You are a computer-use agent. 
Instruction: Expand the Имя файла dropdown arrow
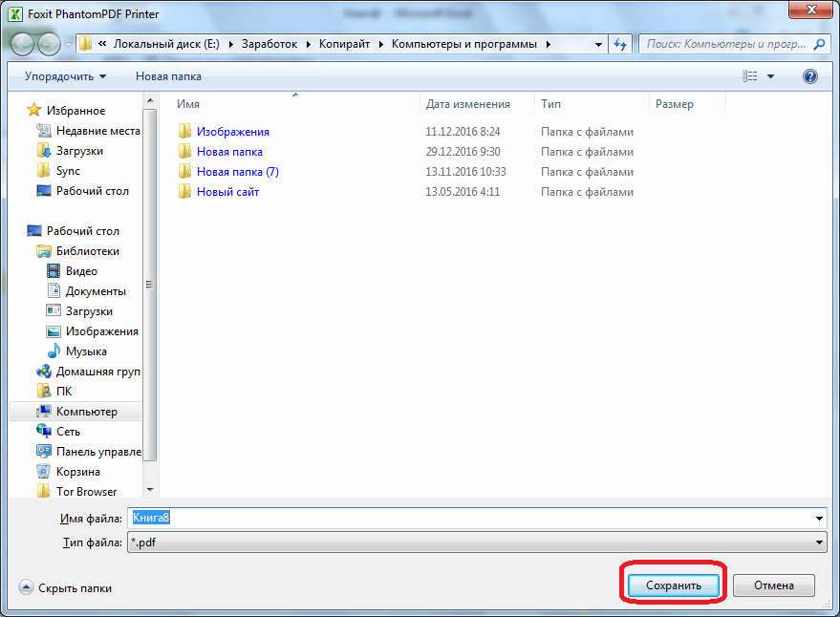point(819,518)
